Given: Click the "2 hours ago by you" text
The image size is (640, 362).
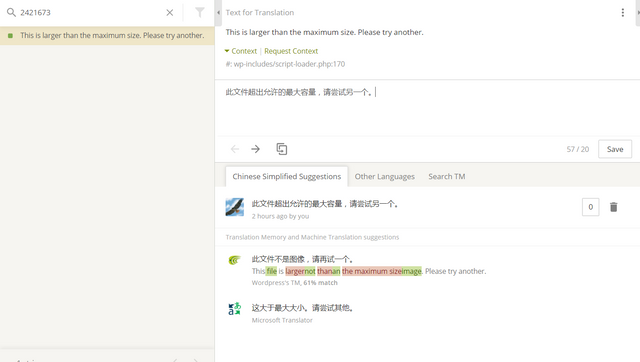Looking at the screenshot, I should [280, 216].
